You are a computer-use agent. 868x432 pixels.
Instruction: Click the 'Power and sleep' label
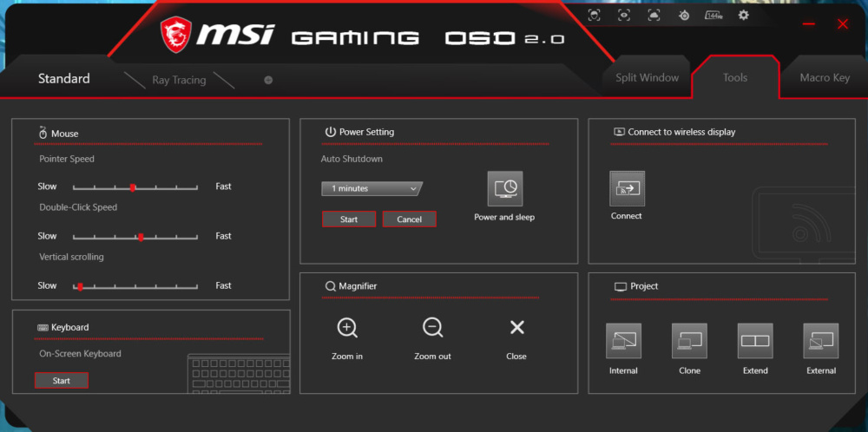pyautogui.click(x=504, y=218)
